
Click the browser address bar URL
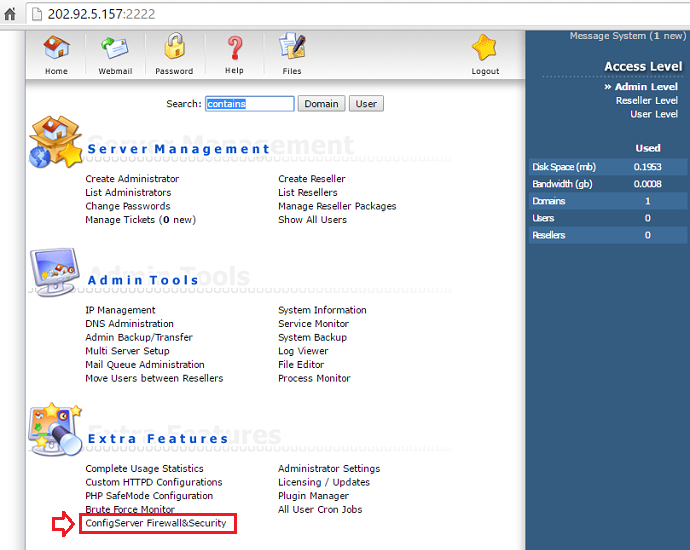click(101, 15)
